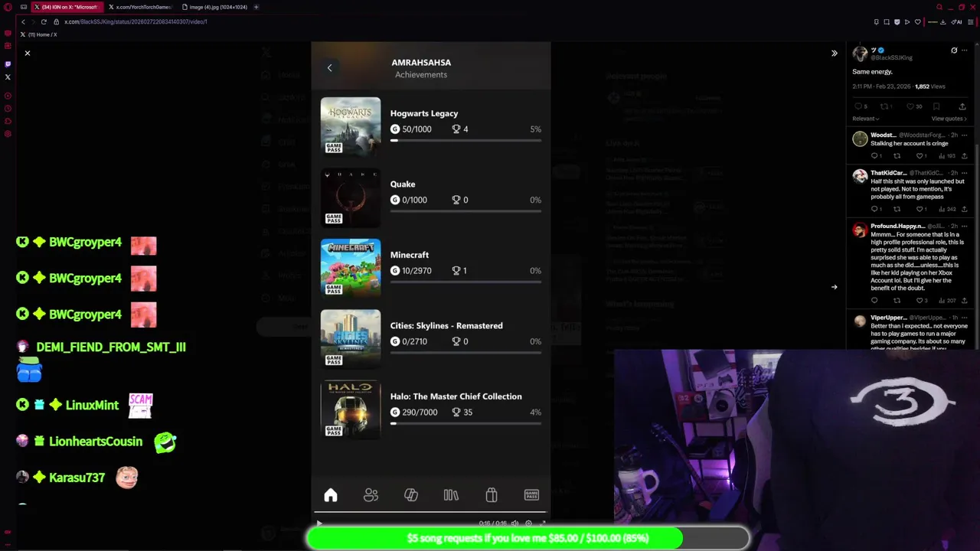Click DEMI_FIEND_FROM_SMT_III chat username
This screenshot has height=551, width=980.
[111, 347]
